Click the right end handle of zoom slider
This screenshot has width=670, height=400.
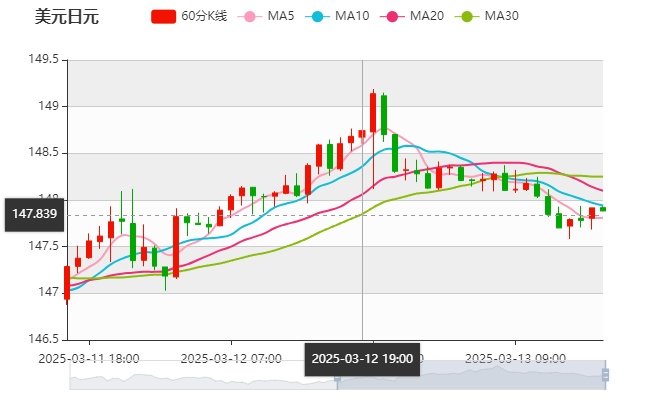point(607,375)
